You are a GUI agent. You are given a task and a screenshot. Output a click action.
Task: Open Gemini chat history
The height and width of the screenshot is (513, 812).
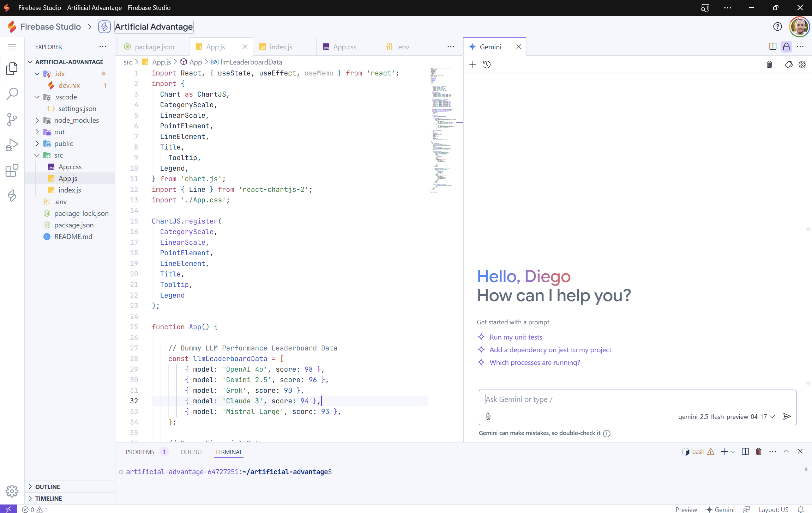(487, 65)
